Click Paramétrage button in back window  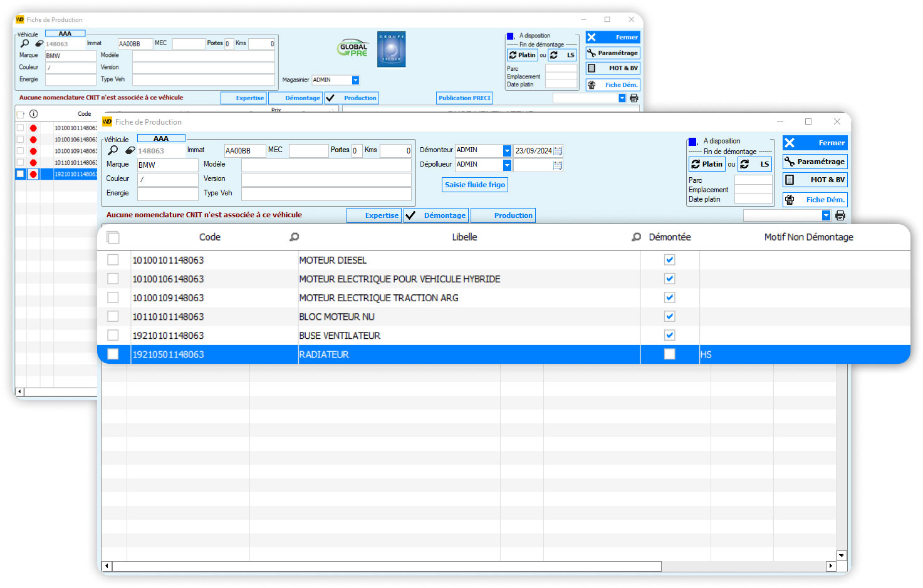613,53
